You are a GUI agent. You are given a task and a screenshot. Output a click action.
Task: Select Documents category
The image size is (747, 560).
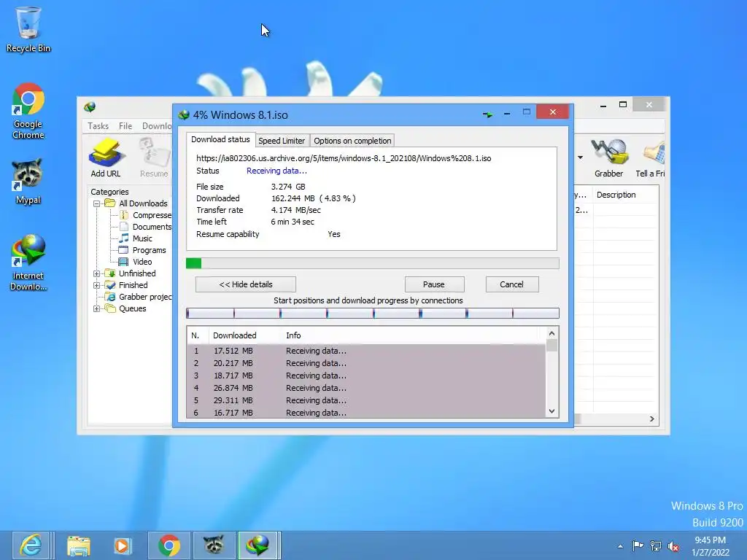coord(145,227)
